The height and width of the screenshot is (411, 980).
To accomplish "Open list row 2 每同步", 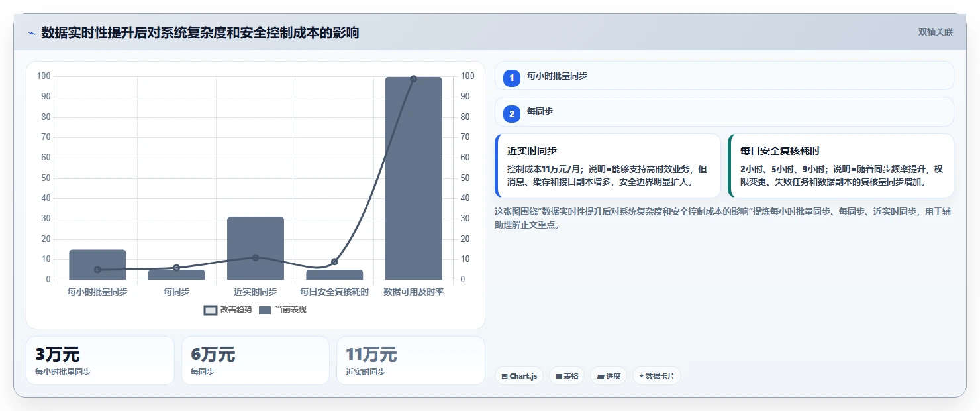I will click(724, 112).
